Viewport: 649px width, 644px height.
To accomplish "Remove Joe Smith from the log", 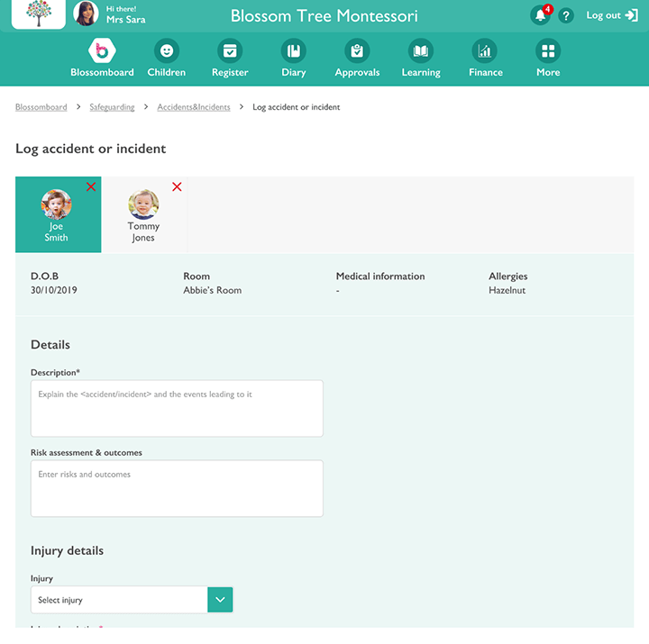I will (x=91, y=186).
